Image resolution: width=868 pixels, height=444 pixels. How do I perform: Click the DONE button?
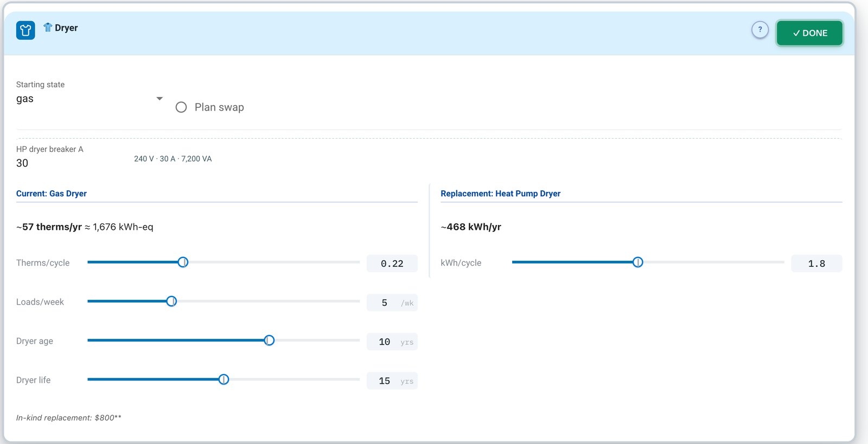(x=809, y=33)
